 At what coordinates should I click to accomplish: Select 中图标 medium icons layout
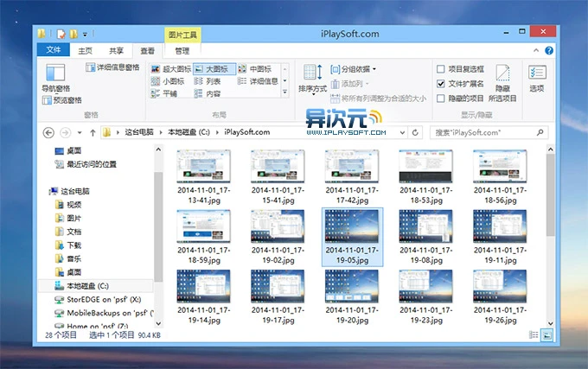tap(254, 69)
